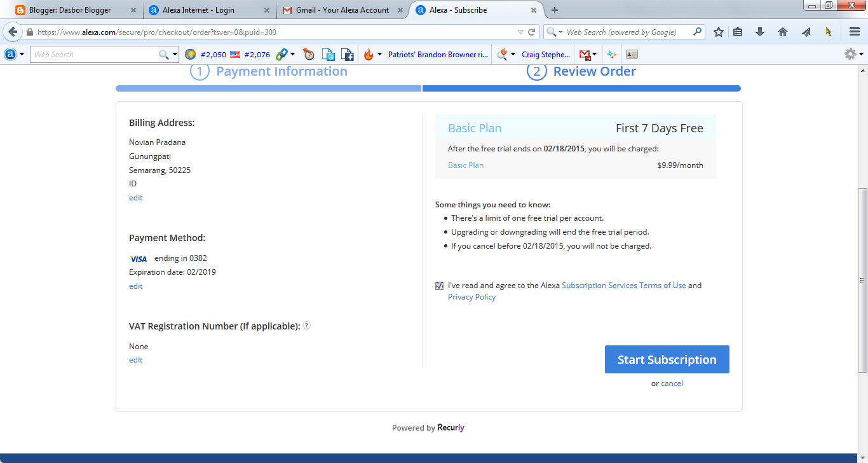Open the bookmarks list icon
The width and height of the screenshot is (868, 463).
tap(738, 32)
